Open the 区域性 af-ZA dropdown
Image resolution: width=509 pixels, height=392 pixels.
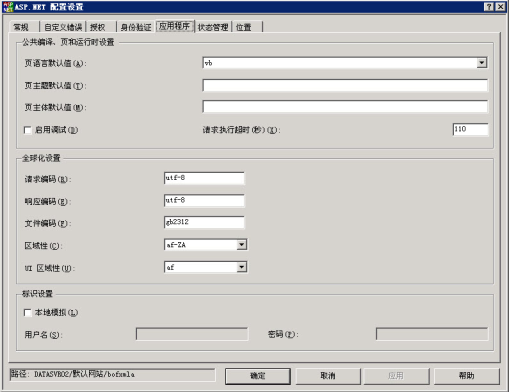click(x=242, y=245)
